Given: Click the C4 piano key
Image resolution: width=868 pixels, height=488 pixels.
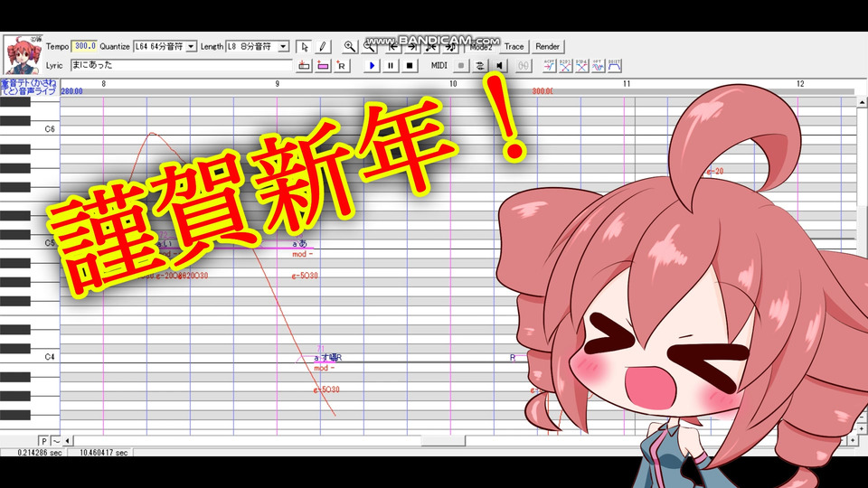Looking at the screenshot, I should tap(30, 357).
